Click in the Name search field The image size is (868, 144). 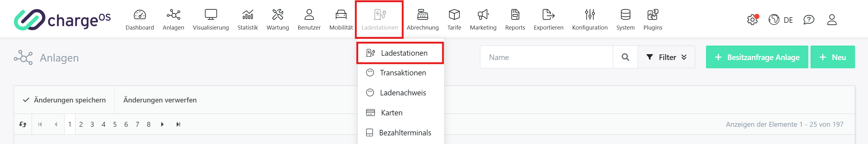click(x=546, y=57)
